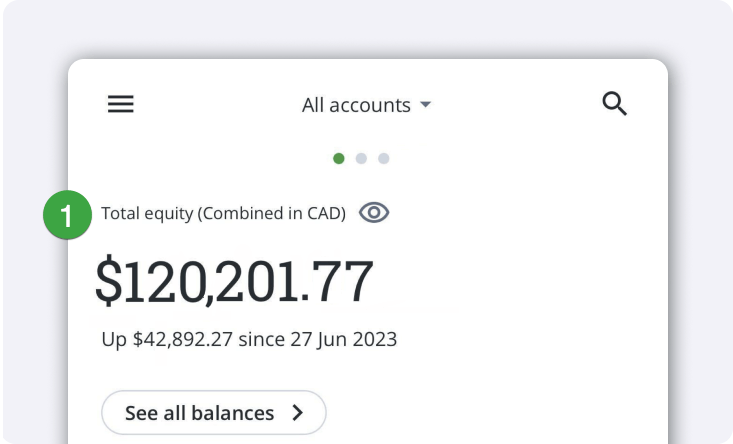Toggle the balance visibility eye icon

(x=374, y=213)
